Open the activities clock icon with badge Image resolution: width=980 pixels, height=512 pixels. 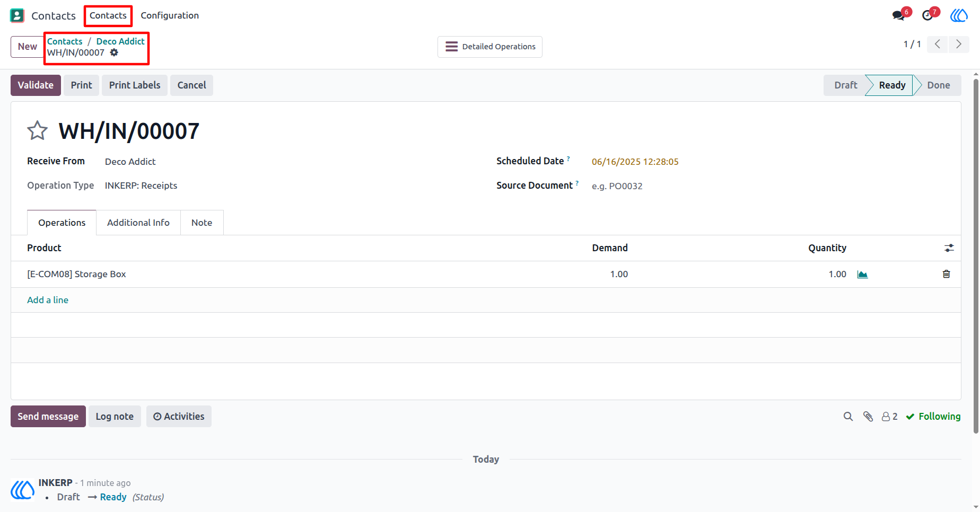click(927, 15)
